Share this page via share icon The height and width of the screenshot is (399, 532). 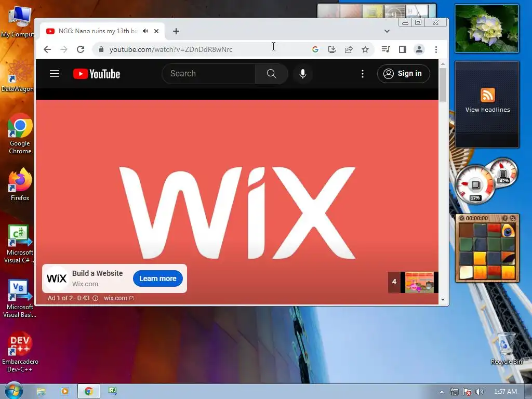pos(349,49)
